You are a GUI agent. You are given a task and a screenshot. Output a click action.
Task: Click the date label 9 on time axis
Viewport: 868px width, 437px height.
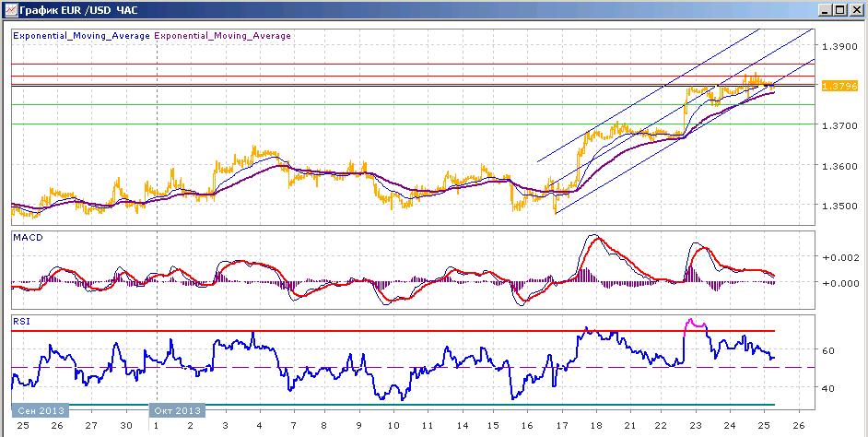point(359,426)
